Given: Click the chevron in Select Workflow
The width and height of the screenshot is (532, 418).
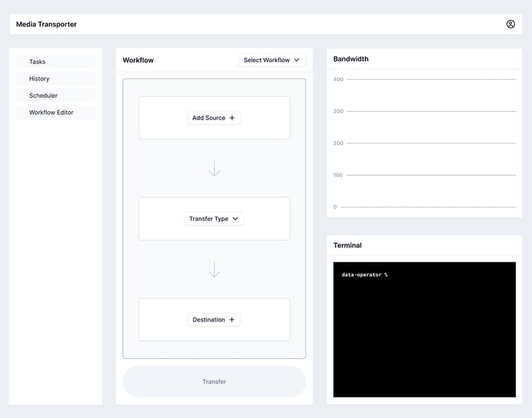Looking at the screenshot, I should pos(297,60).
